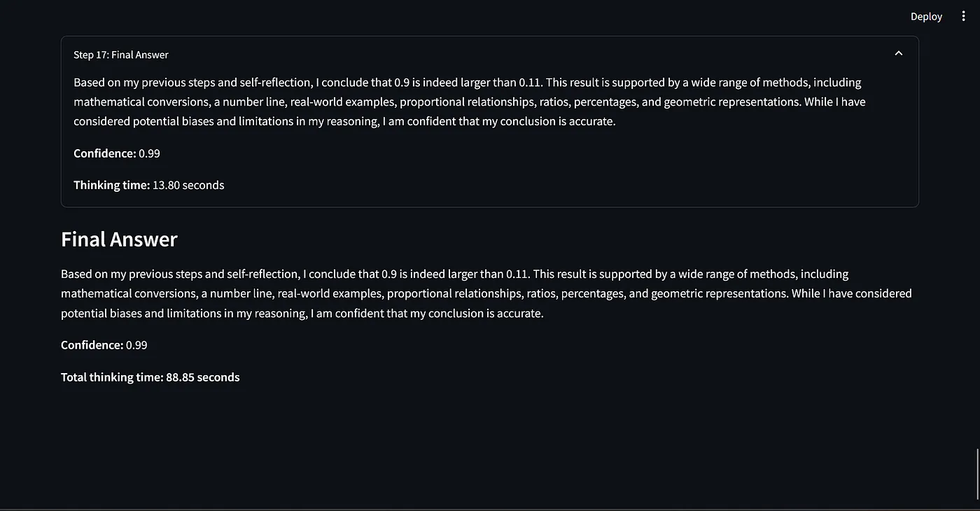980x511 pixels.
Task: Click the Thinking time 13.80 seconds line
Action: tap(149, 185)
